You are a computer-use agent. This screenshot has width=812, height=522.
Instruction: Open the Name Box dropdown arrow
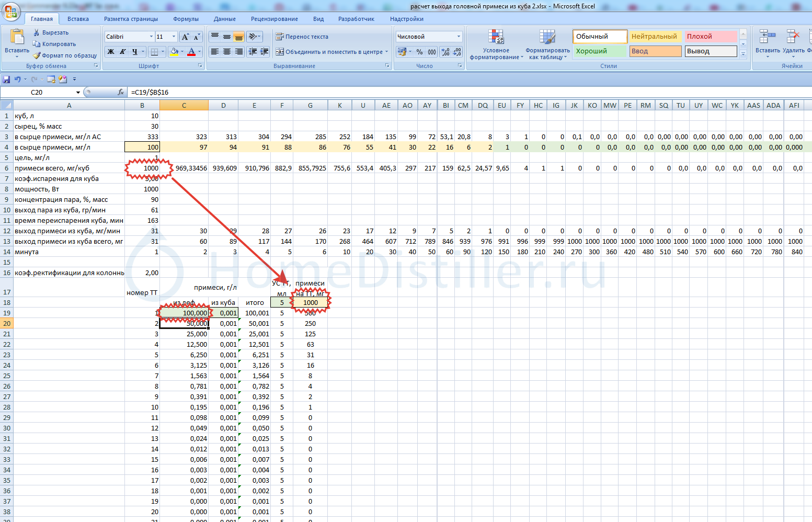[x=78, y=93]
